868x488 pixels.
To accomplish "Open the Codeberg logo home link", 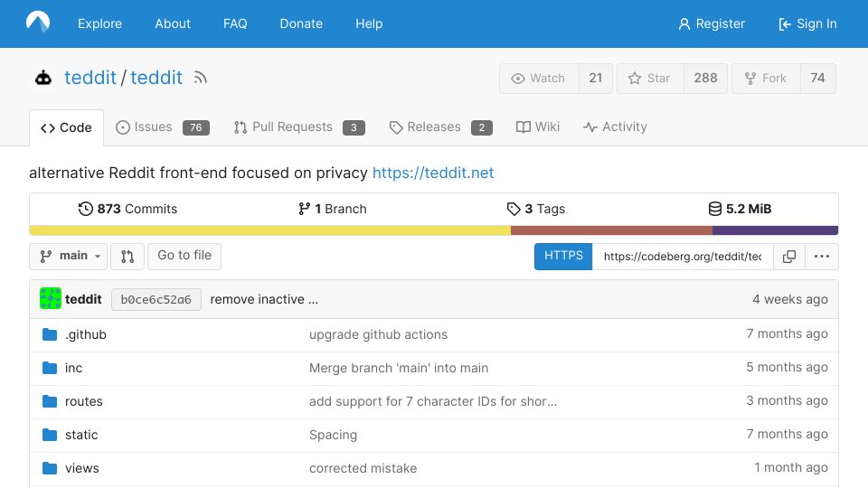I will [38, 23].
